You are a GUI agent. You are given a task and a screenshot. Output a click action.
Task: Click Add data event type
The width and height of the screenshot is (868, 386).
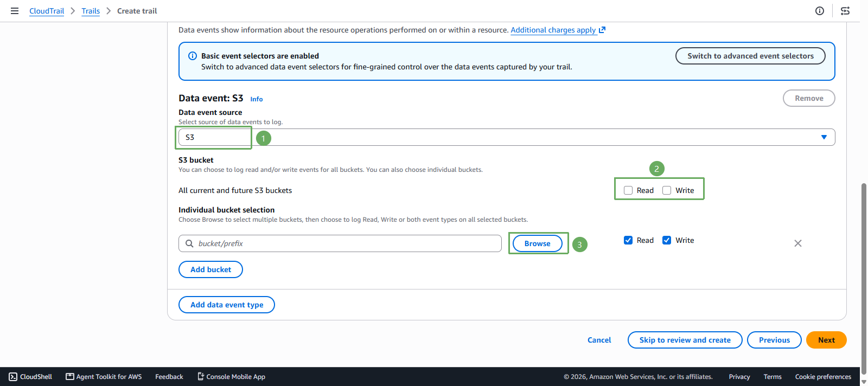click(227, 305)
